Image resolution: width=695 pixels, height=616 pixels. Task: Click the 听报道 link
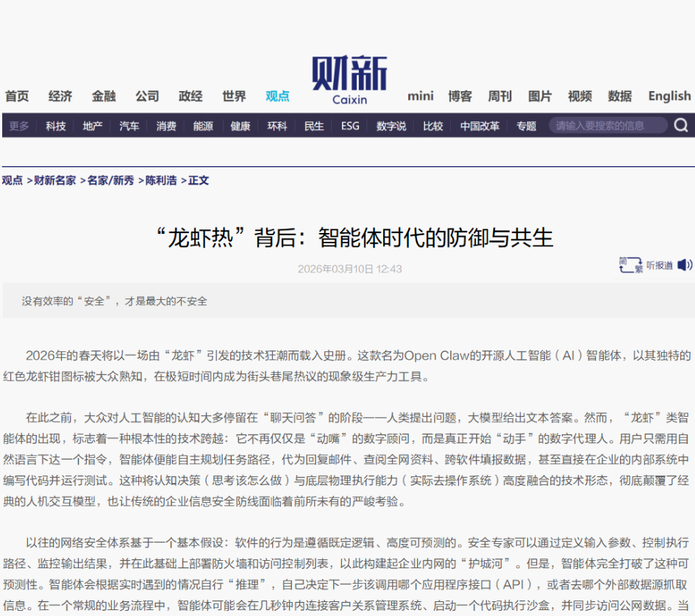tap(659, 265)
